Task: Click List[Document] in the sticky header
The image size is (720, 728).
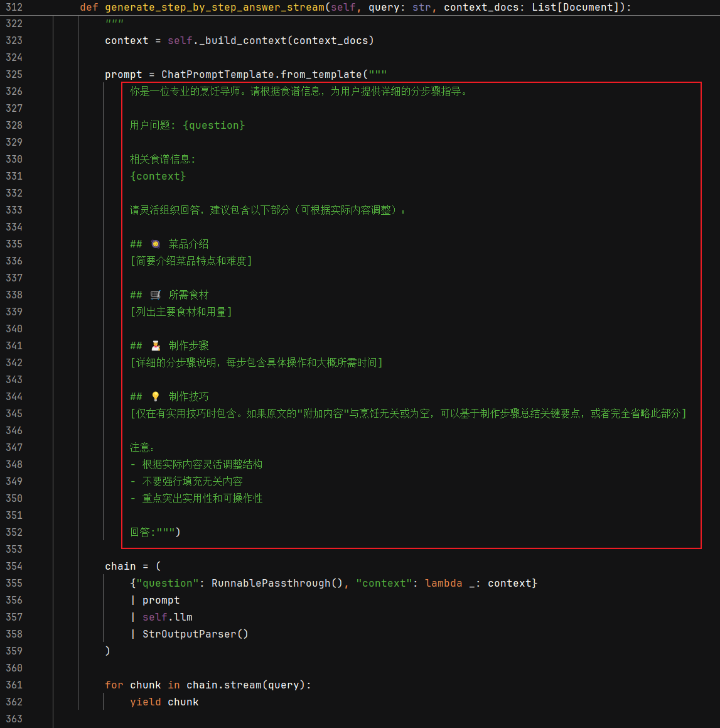Action: click(575, 8)
